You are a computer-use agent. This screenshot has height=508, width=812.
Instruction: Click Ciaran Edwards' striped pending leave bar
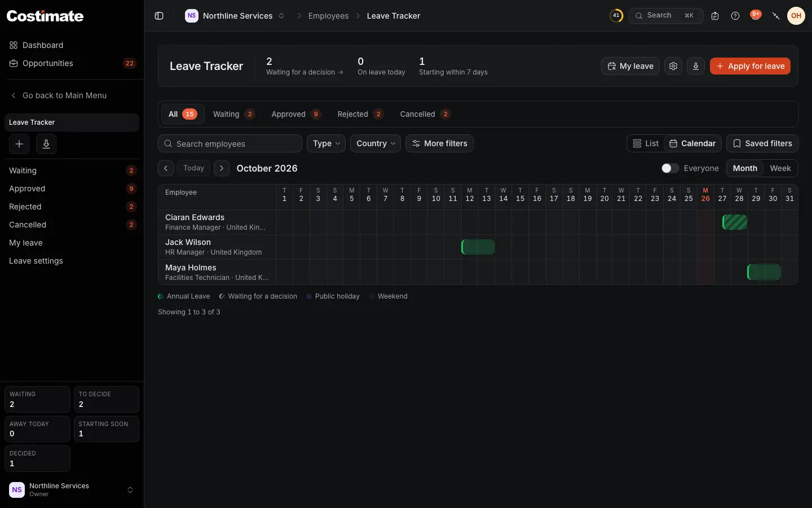click(735, 222)
